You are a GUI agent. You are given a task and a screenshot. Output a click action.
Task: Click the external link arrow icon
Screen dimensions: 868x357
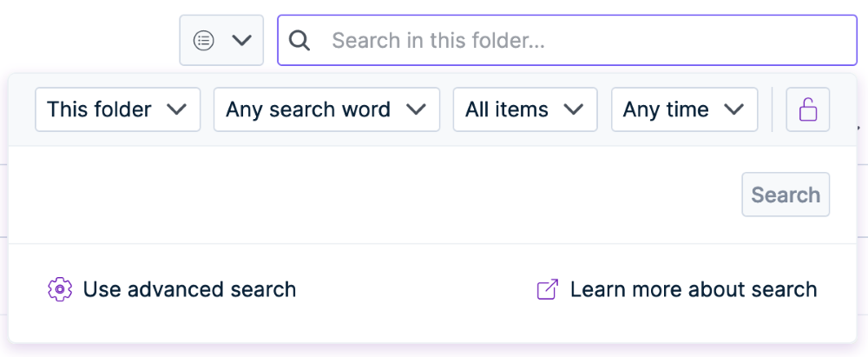tap(548, 289)
